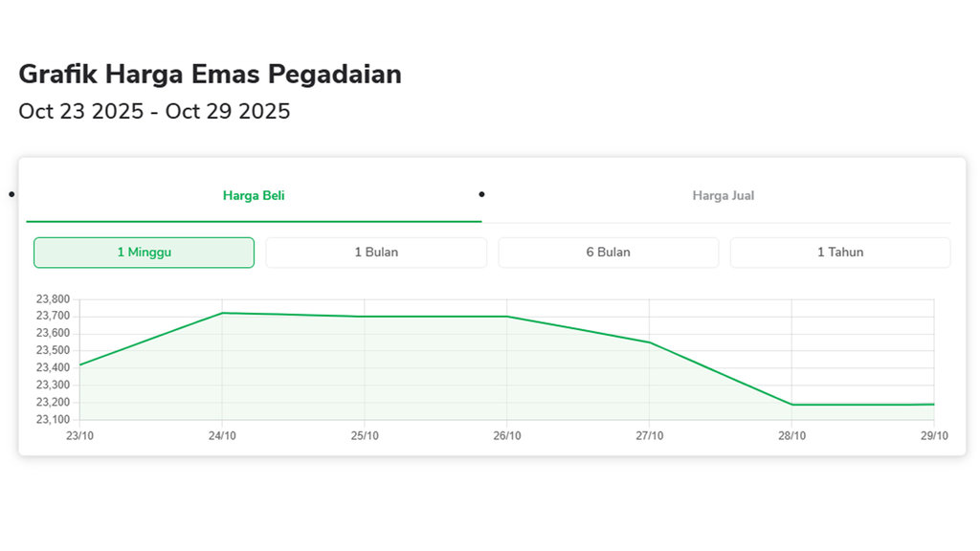Image resolution: width=980 pixels, height=551 pixels.
Task: Click the black dot indicator near Harga Jual
Action: [481, 195]
